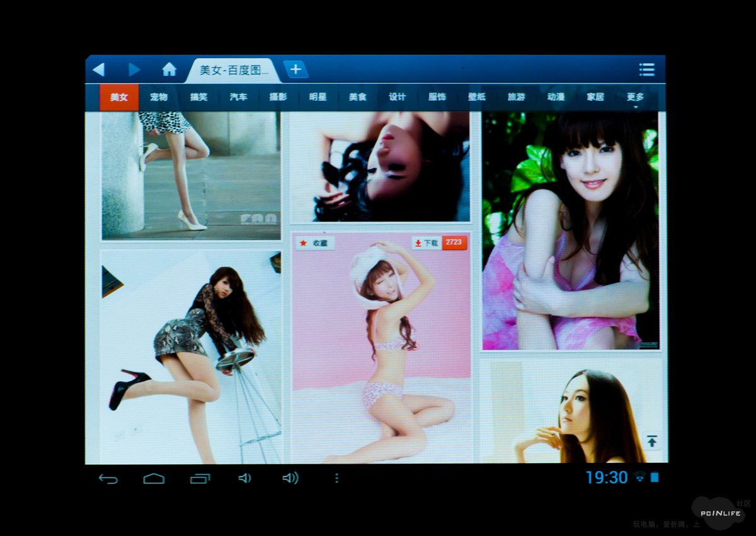The image size is (756, 536).
Task: Open the browser home page icon
Action: [x=169, y=69]
